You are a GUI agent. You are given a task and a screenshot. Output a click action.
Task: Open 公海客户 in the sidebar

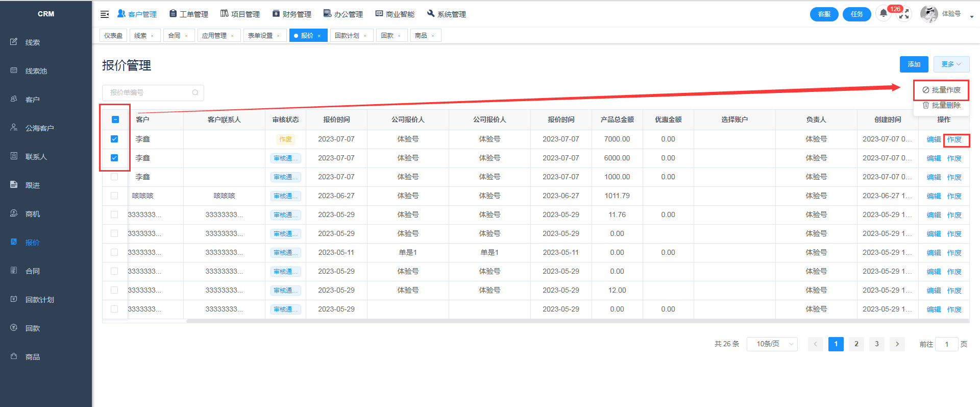(x=39, y=128)
